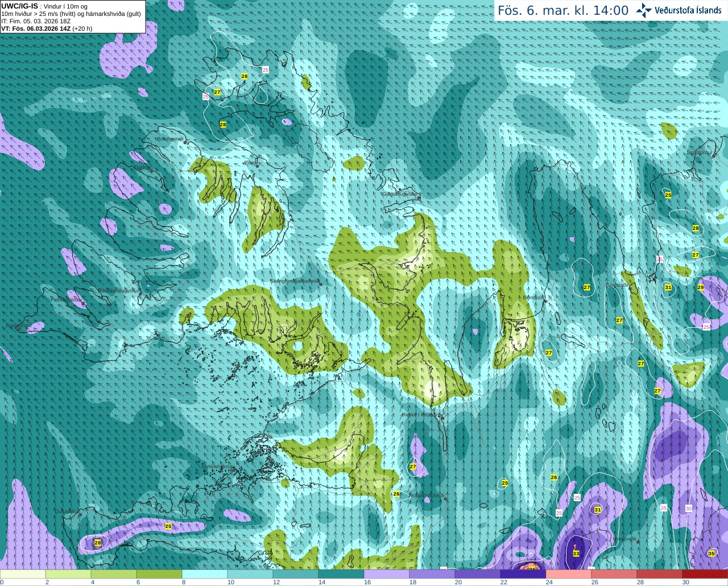The image size is (728, 586).
Task: Click the yellow 31 gust marker above Hveravellir
Action: pos(598,510)
